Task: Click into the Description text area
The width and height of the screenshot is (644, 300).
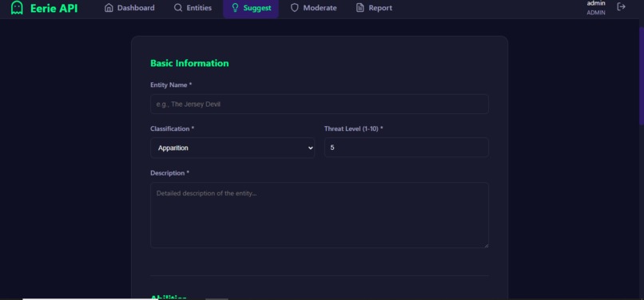Action: point(320,215)
